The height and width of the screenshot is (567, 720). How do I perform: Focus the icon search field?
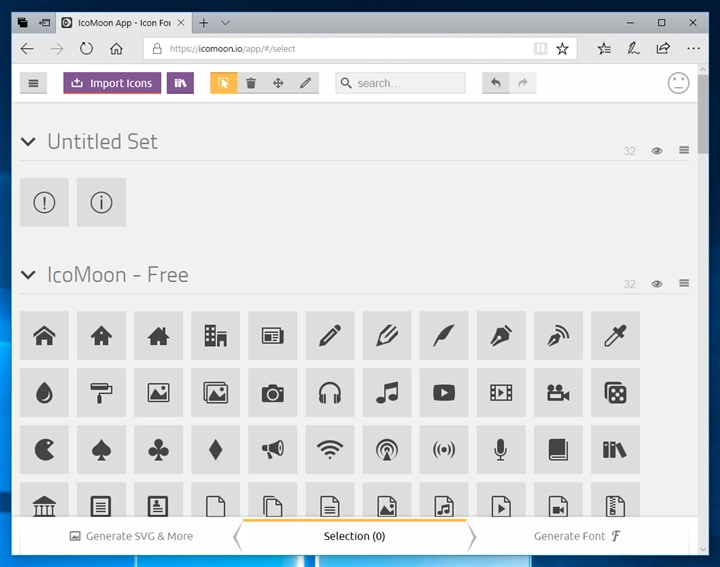pos(400,83)
